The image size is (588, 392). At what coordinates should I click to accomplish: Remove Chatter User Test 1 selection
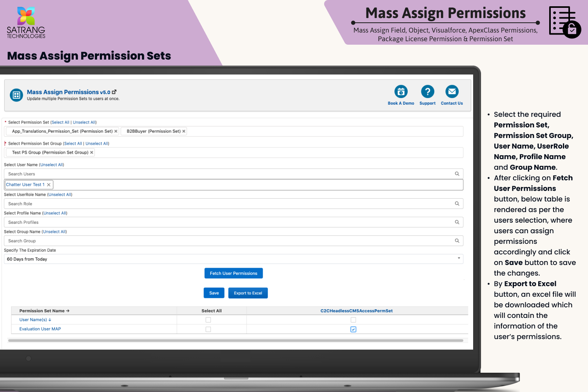coord(49,185)
